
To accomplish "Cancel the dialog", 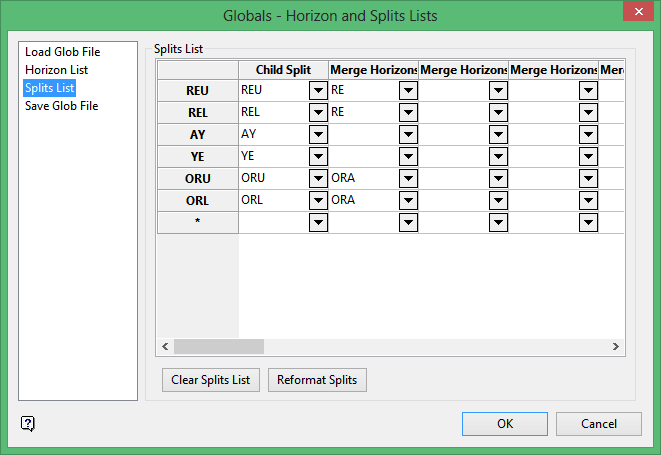I will [x=599, y=424].
